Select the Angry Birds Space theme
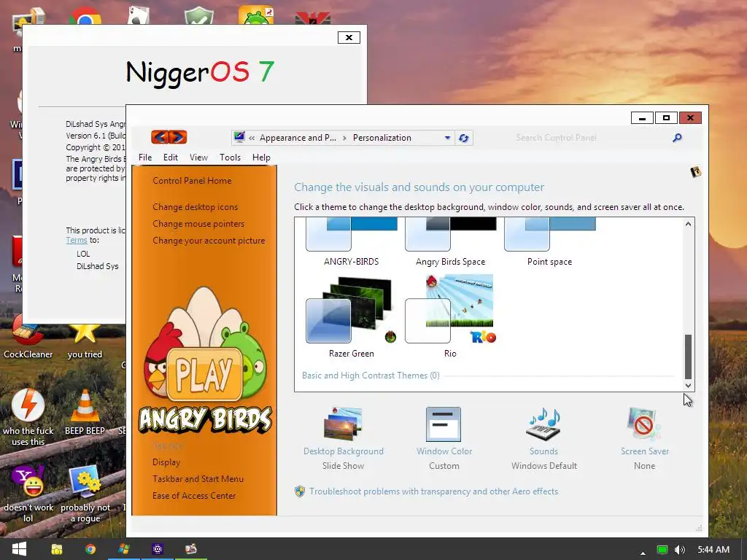 click(450, 242)
